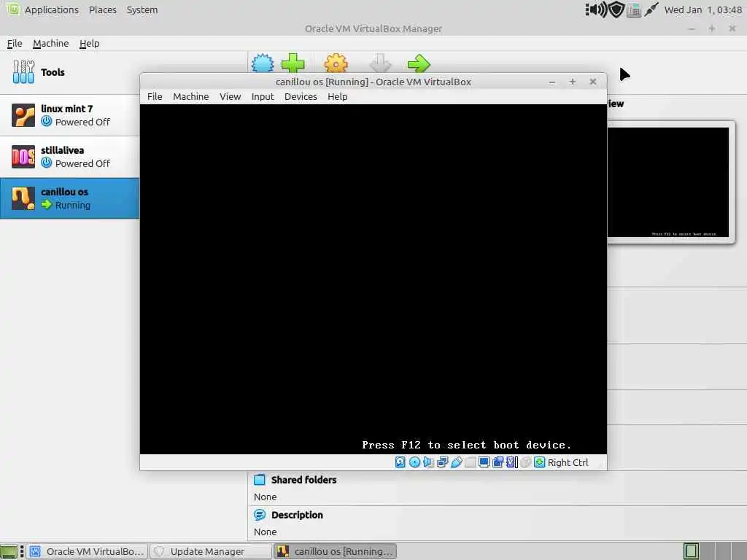Open Help menu in VirtualBox Manager
Screen dimensions: 747x560
click(89, 43)
